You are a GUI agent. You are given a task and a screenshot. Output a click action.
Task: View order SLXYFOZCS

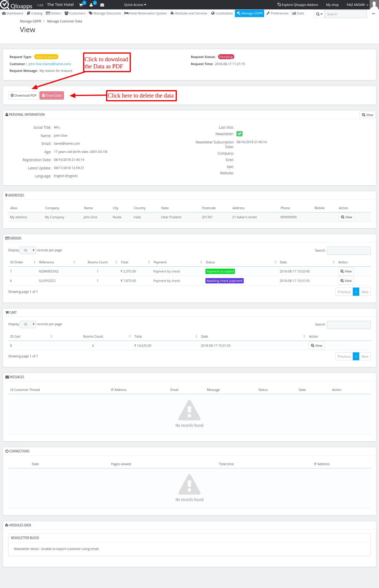point(346,281)
